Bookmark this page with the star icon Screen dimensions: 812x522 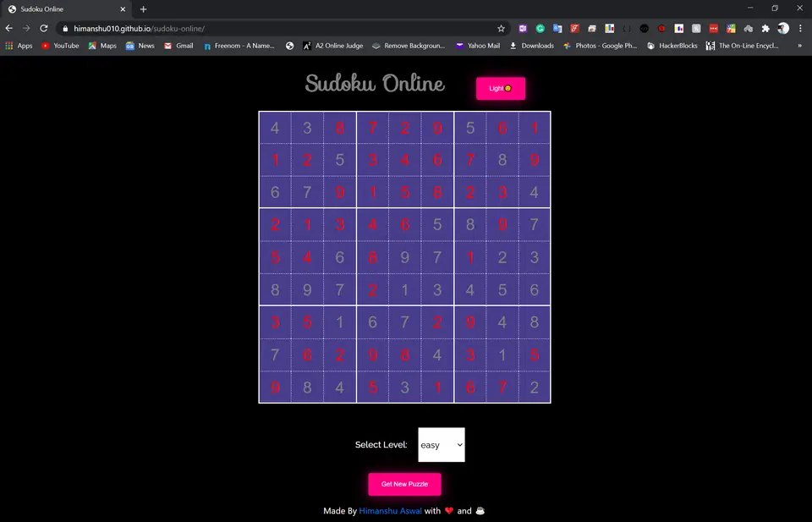pyautogui.click(x=501, y=29)
